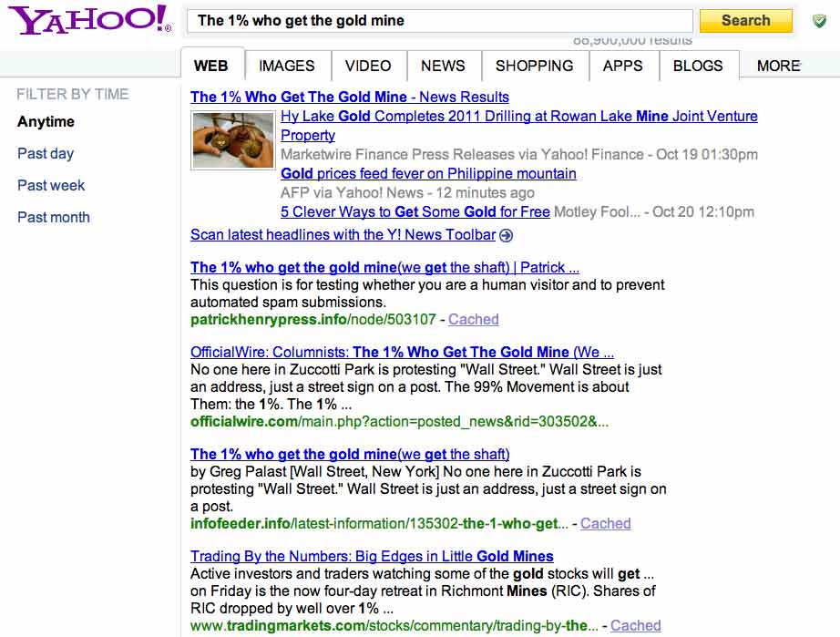Open the OfficialWire: Columnists result link

pos(403,352)
